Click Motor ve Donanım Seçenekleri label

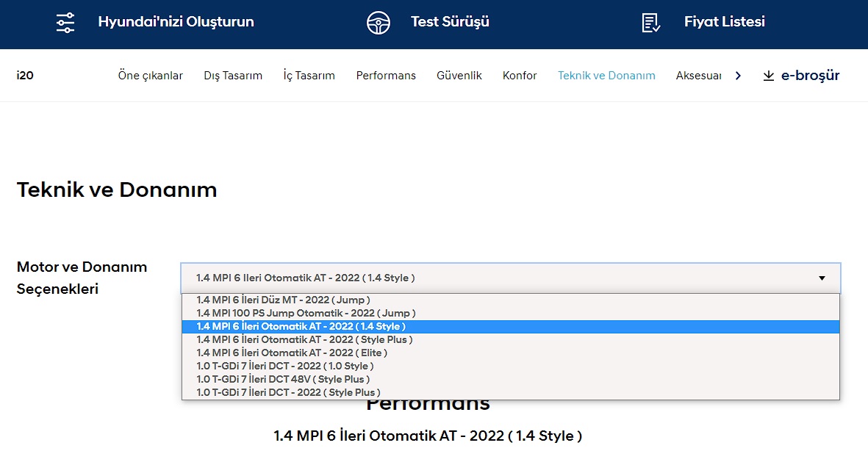[82, 278]
